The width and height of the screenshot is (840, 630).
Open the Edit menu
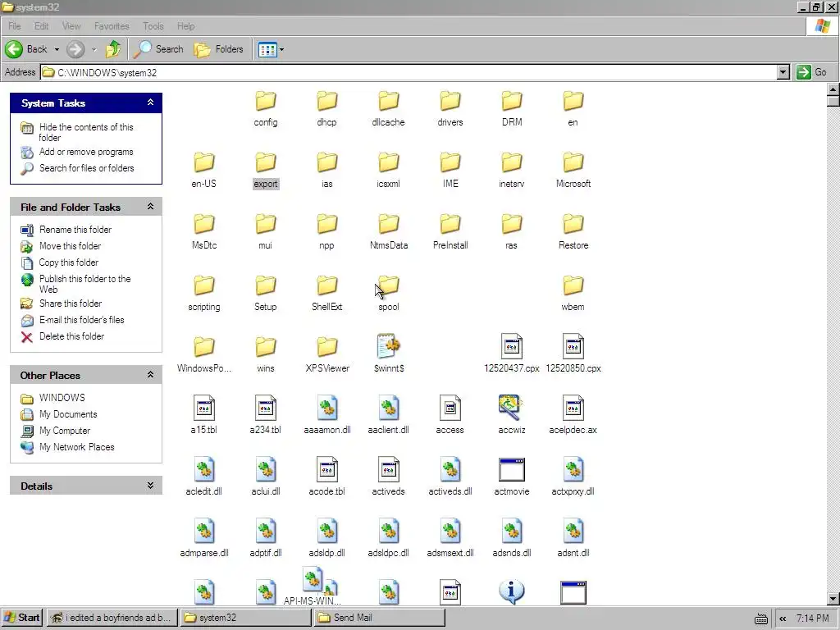[x=41, y=26]
